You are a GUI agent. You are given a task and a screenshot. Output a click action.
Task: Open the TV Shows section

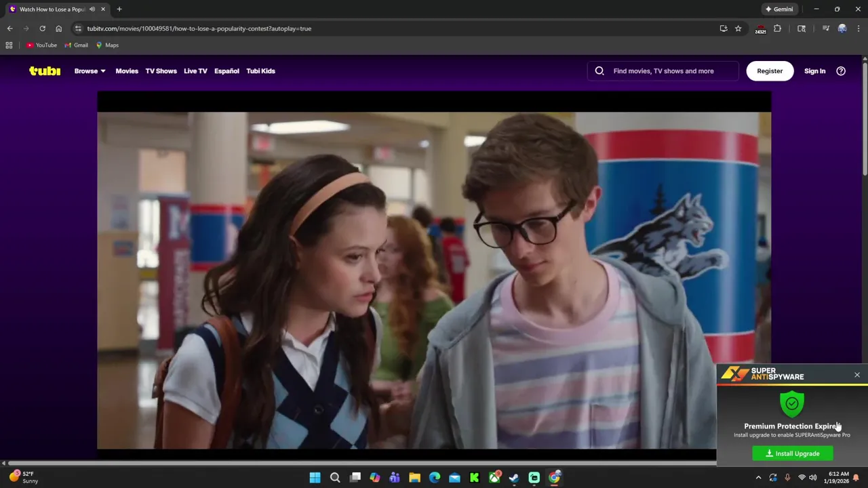click(161, 70)
